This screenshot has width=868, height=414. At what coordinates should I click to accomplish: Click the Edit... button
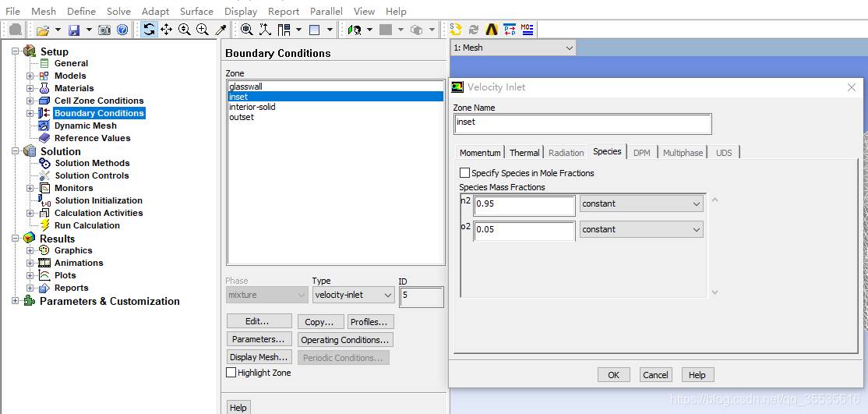259,321
